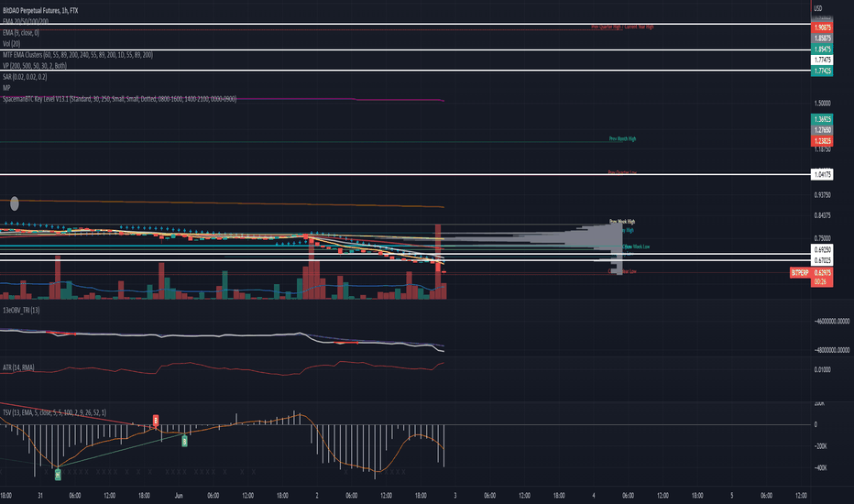Select the EMA (9, close, 0) legend
The width and height of the screenshot is (854, 504).
pyautogui.click(x=21, y=33)
